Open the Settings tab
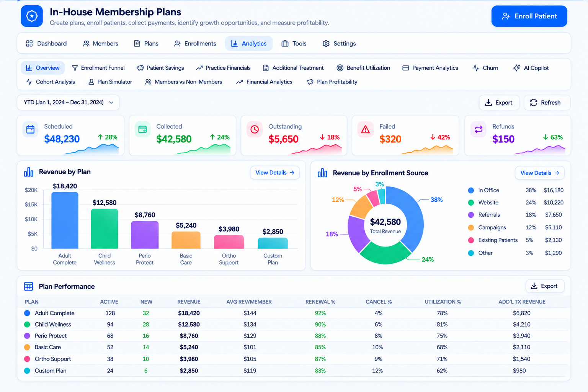Image resolution: width=588 pixels, height=392 pixels. [339, 44]
